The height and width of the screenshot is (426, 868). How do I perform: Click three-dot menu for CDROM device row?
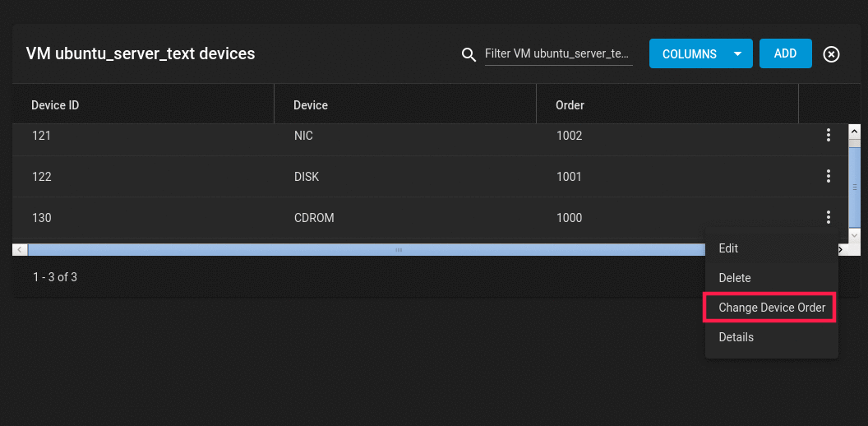[x=829, y=218]
